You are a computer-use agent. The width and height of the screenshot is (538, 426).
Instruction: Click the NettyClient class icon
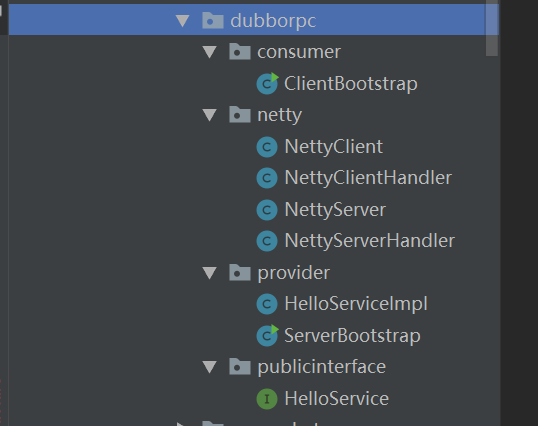267,147
